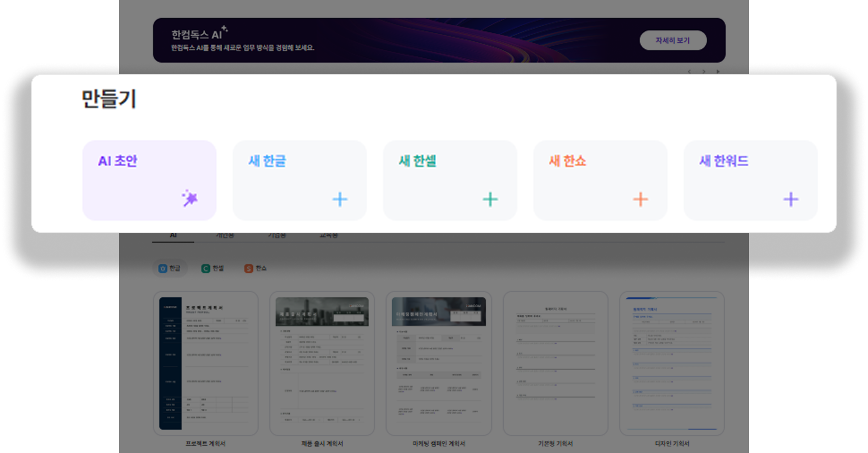Switch to the AI template tab
Screen dimensions: 868x453
[173, 235]
